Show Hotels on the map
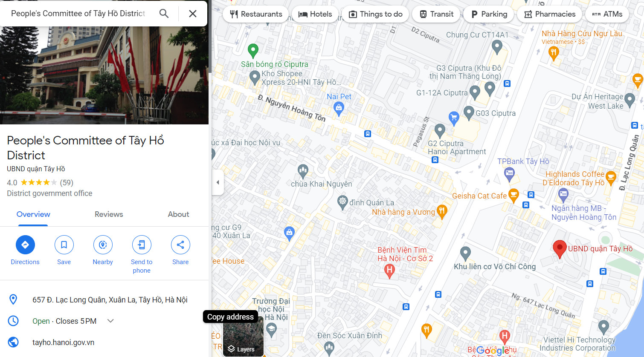644x357 pixels. pyautogui.click(x=315, y=14)
